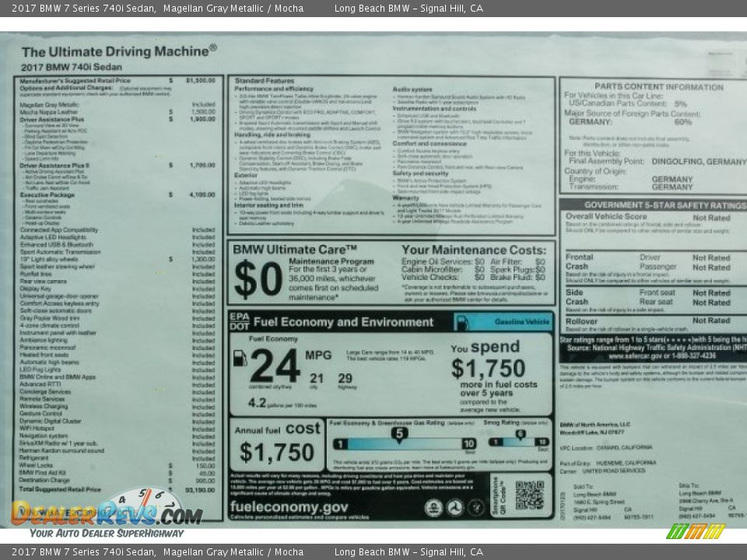Click the BMW Ultimate Care $0 amount
The height and width of the screenshot is (560, 747).
258,280
